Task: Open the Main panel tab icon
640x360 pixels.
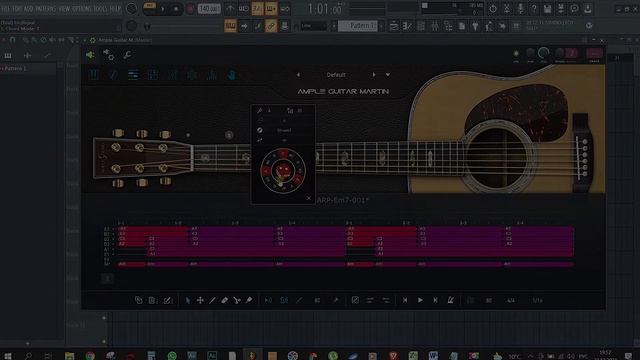Action: (93, 75)
